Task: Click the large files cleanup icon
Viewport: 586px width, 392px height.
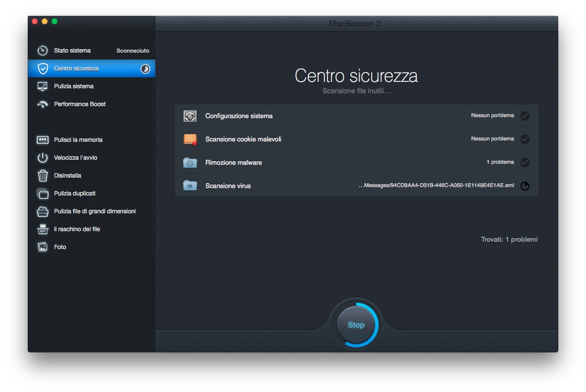Action: click(x=43, y=211)
